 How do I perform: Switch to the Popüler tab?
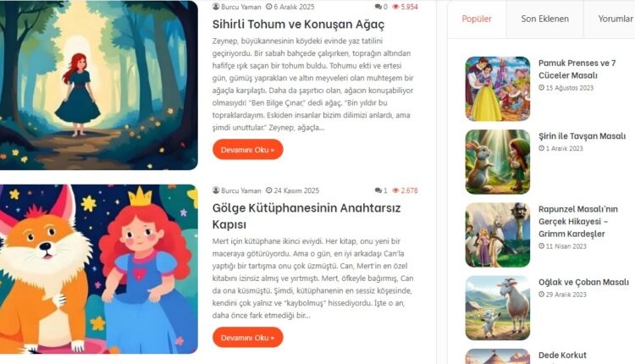[x=477, y=19]
